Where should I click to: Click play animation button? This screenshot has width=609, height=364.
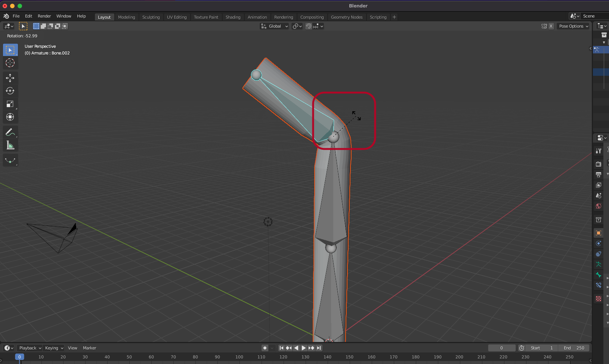[x=304, y=348]
